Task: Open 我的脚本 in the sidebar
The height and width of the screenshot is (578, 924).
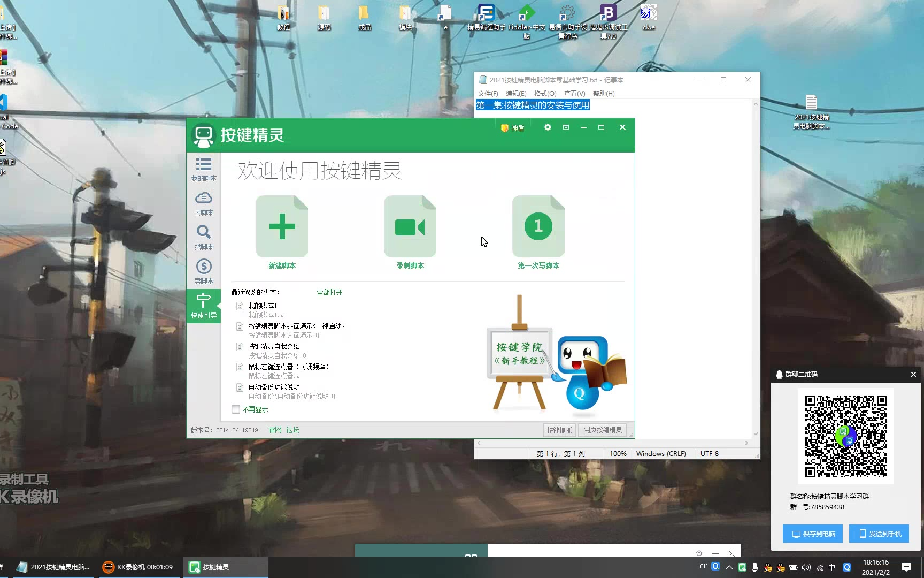Action: tap(204, 169)
